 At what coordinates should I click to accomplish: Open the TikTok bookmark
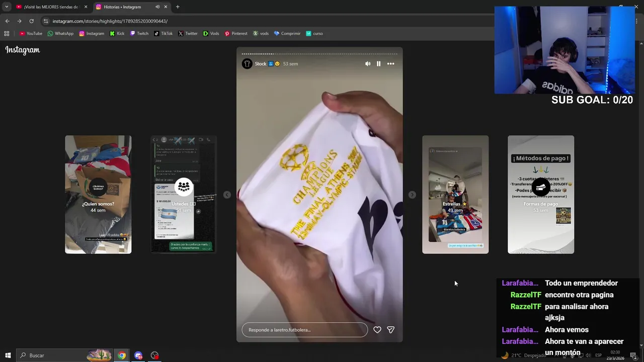(x=164, y=34)
